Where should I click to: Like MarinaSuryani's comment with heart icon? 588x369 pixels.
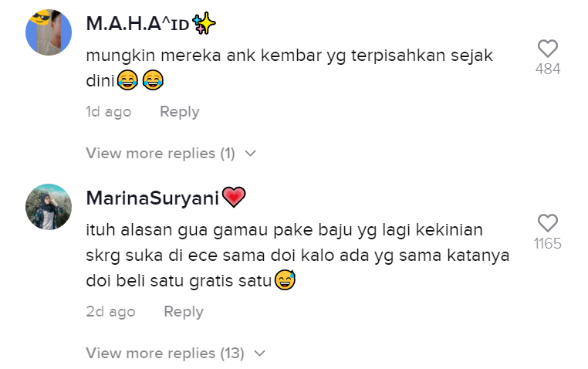click(x=548, y=223)
